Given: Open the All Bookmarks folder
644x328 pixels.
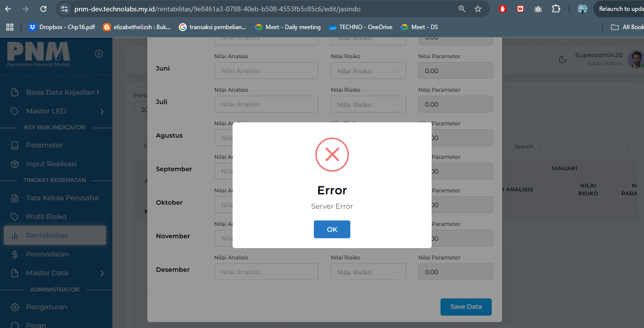Looking at the screenshot, I should pyautogui.click(x=627, y=27).
